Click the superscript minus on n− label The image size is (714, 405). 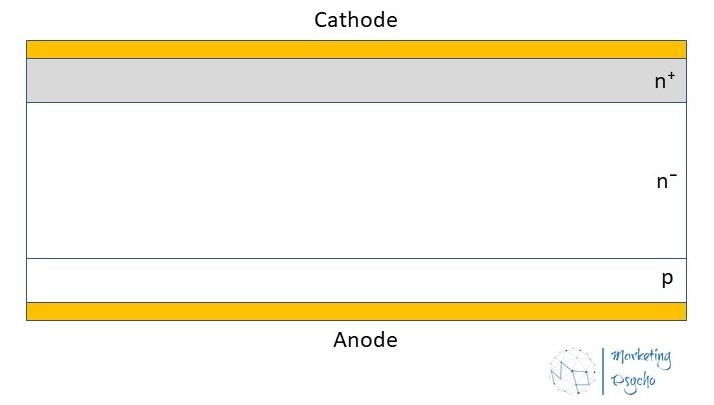[x=673, y=176]
